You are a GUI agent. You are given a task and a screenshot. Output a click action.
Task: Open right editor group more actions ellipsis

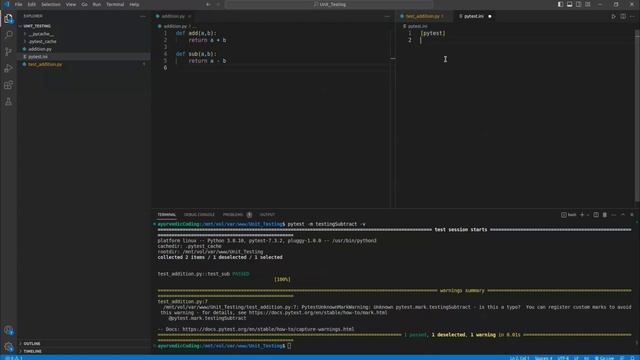click(x=632, y=16)
